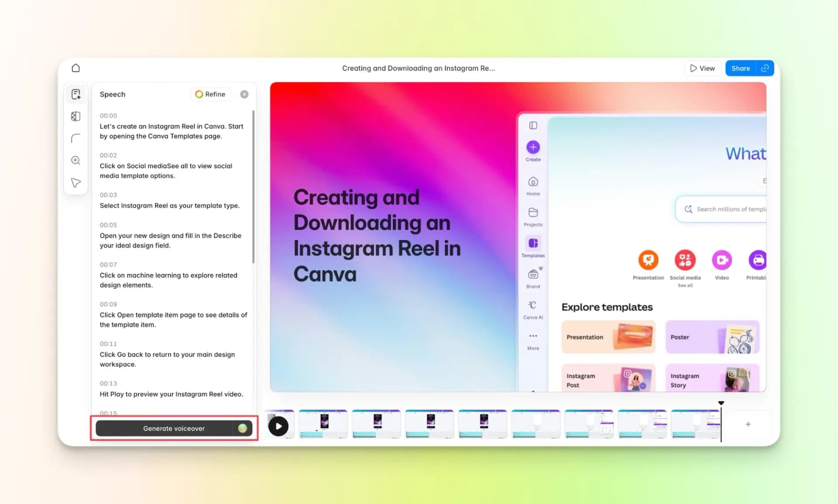Select the script panel icon in left toolbar
The image size is (838, 504).
pos(76,94)
